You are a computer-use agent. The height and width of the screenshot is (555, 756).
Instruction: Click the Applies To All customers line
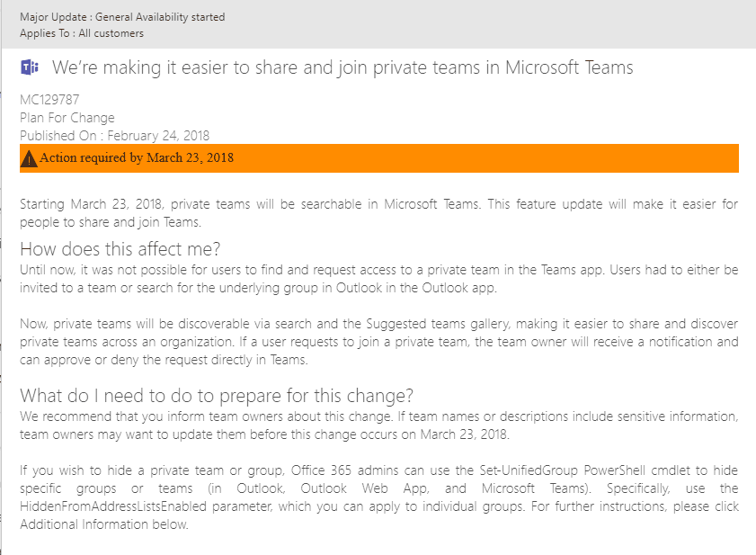[82, 33]
